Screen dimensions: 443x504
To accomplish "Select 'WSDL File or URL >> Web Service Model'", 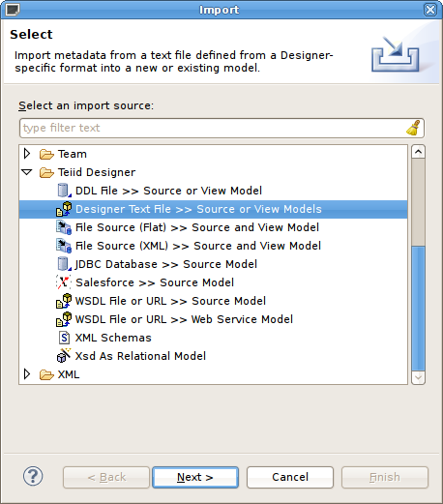I will point(184,319).
